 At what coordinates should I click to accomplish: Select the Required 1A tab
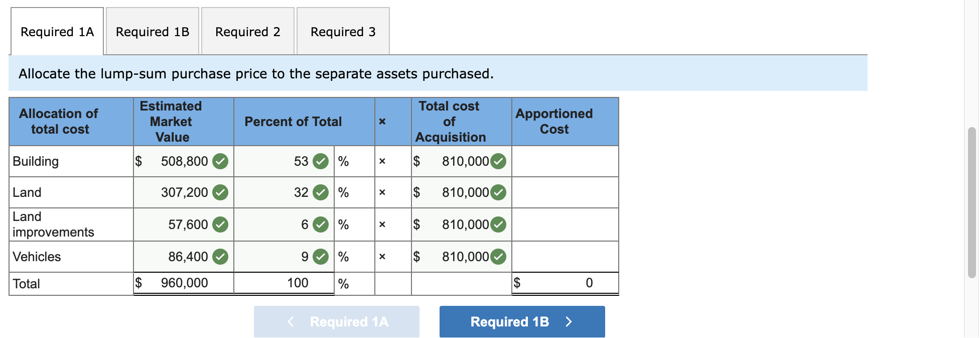click(x=57, y=31)
